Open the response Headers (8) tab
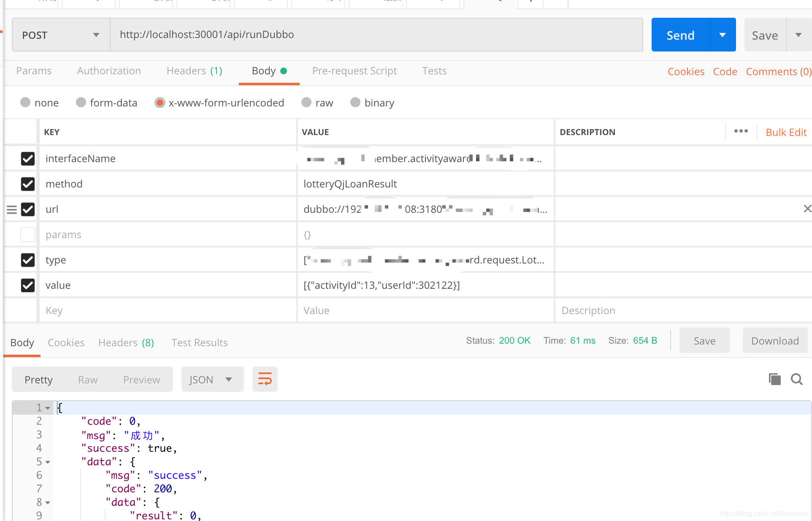Image resolution: width=812 pixels, height=521 pixels. tap(126, 342)
